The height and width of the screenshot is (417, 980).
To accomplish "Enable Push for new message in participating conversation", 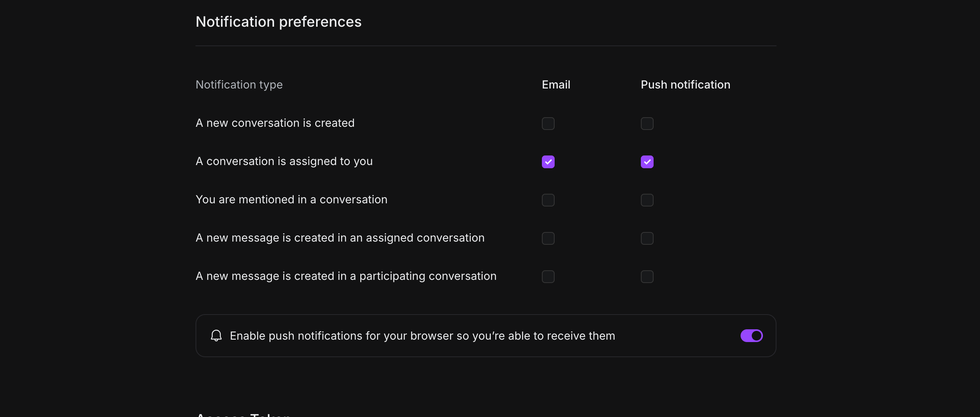I will point(647,277).
